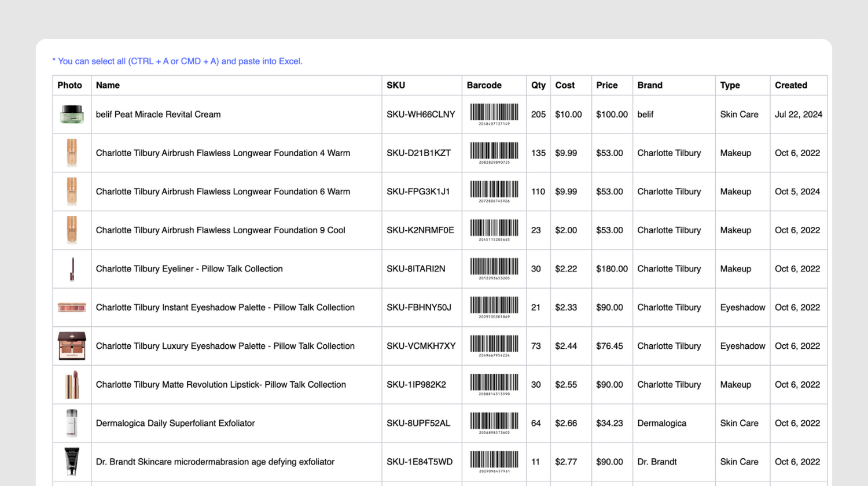Click the Luxury Eyeshadow Palette barcode
The image size is (868, 486).
click(494, 346)
